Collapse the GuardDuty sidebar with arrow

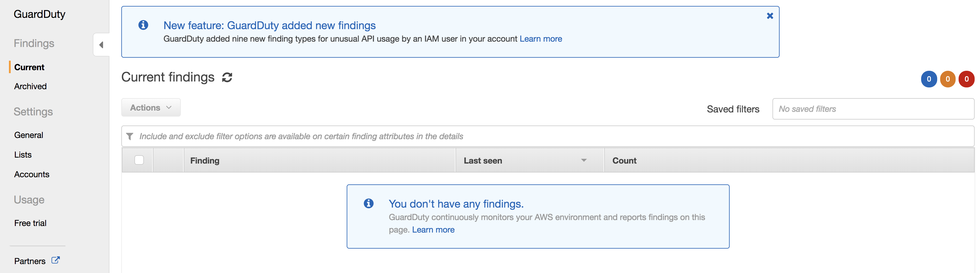tap(101, 45)
